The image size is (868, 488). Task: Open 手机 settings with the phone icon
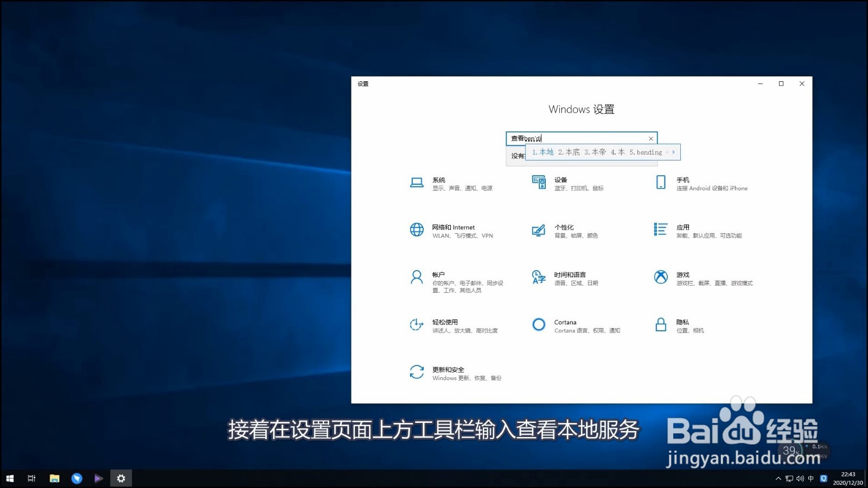point(661,183)
